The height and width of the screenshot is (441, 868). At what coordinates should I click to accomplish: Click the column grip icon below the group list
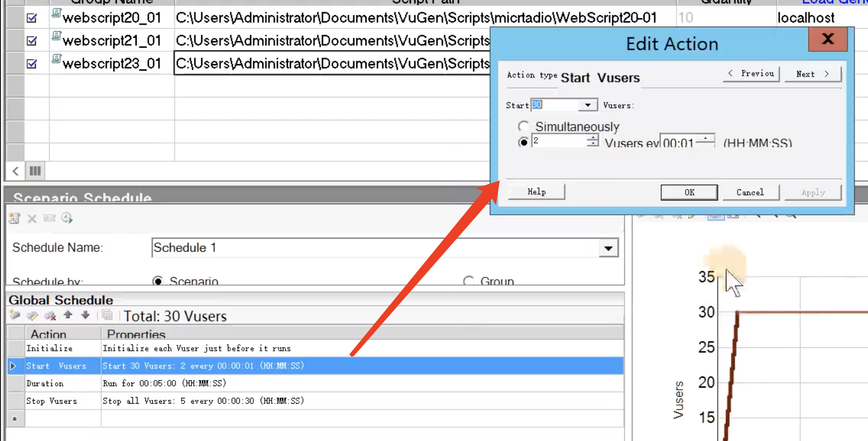35,171
